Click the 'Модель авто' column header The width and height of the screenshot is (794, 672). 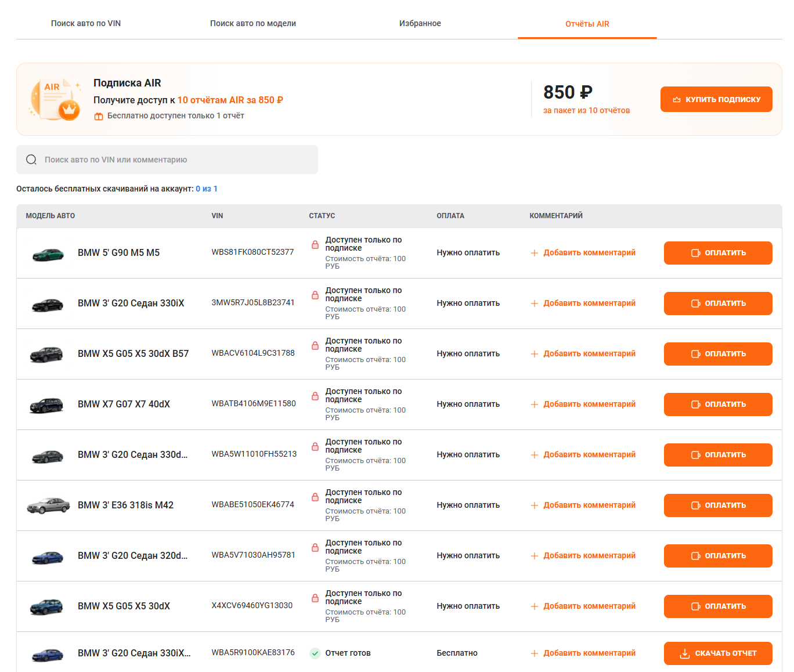(x=50, y=216)
